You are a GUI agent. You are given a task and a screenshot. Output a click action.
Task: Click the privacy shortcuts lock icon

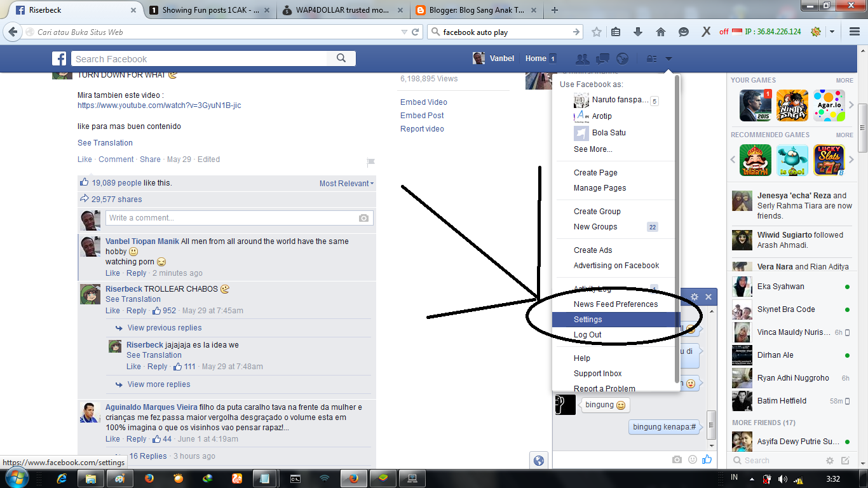coord(651,58)
